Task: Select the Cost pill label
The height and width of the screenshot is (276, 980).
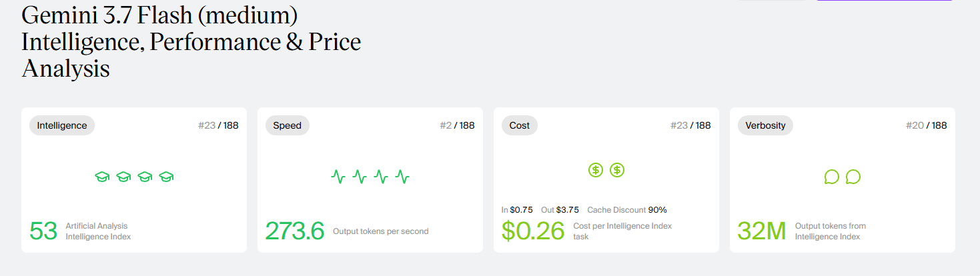Action: pyautogui.click(x=520, y=125)
